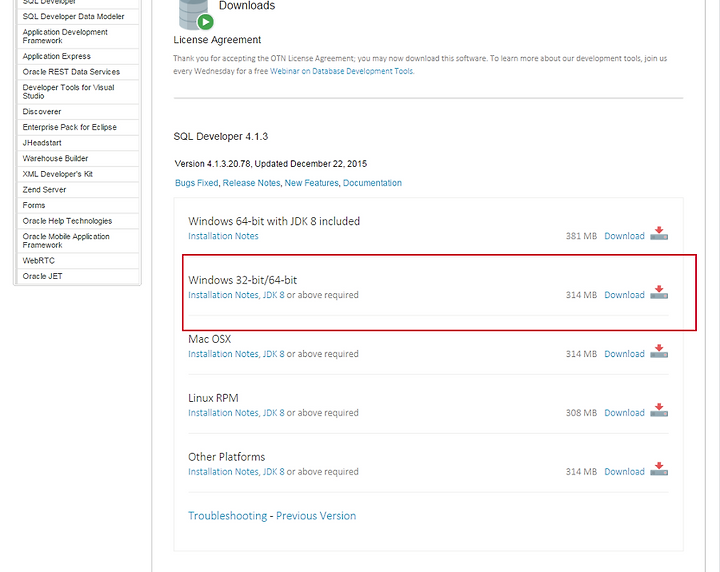
Task: Open Installation Notes under Other Platforms
Action: point(223,471)
